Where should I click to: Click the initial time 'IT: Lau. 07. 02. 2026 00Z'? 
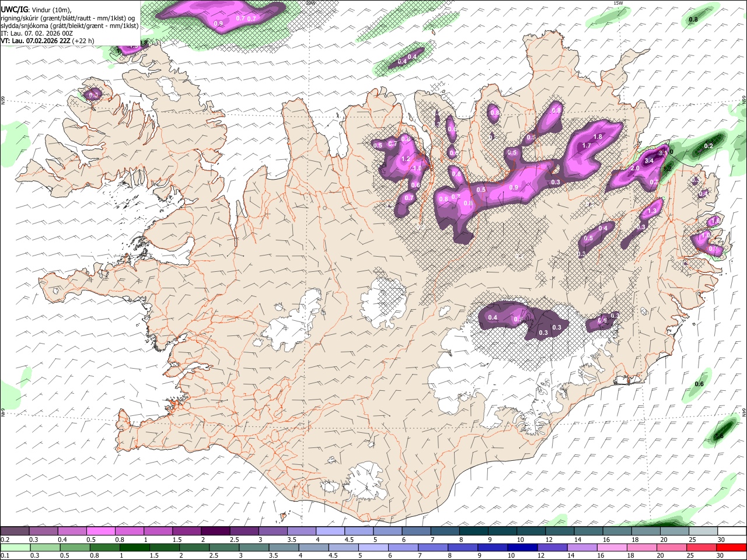[37, 33]
